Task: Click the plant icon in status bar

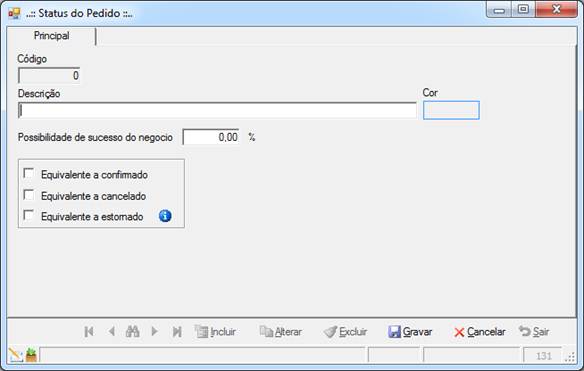Action: (x=31, y=355)
